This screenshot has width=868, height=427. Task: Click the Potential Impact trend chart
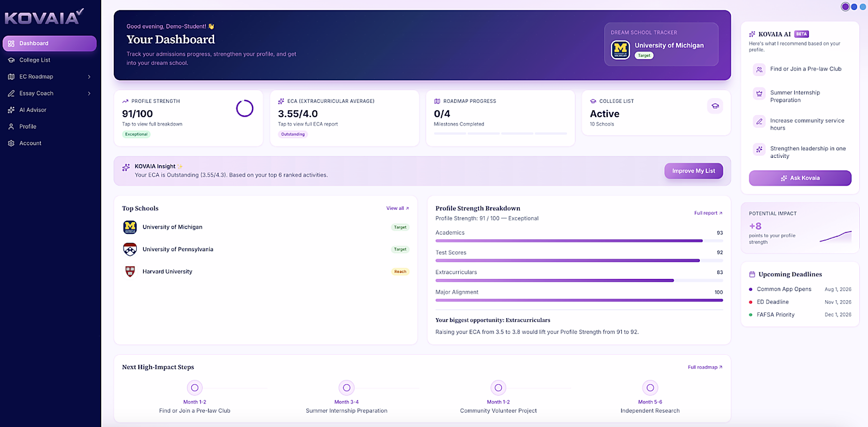[836, 236]
